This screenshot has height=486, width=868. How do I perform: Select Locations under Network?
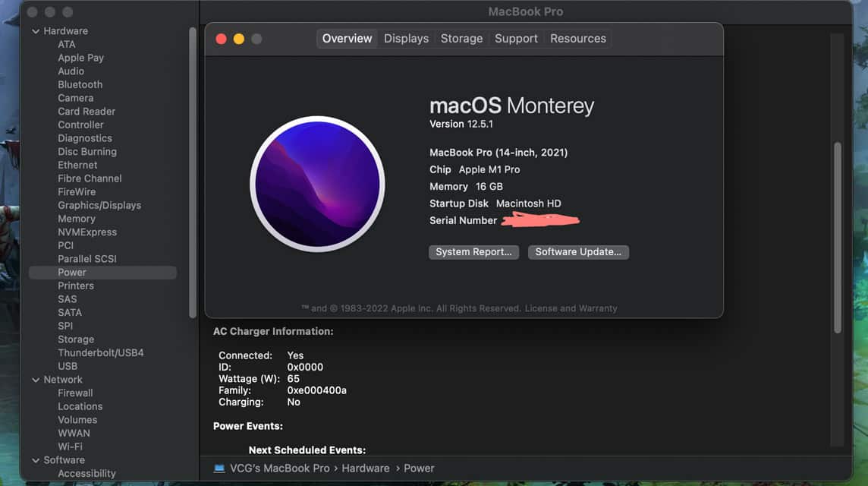tap(80, 407)
